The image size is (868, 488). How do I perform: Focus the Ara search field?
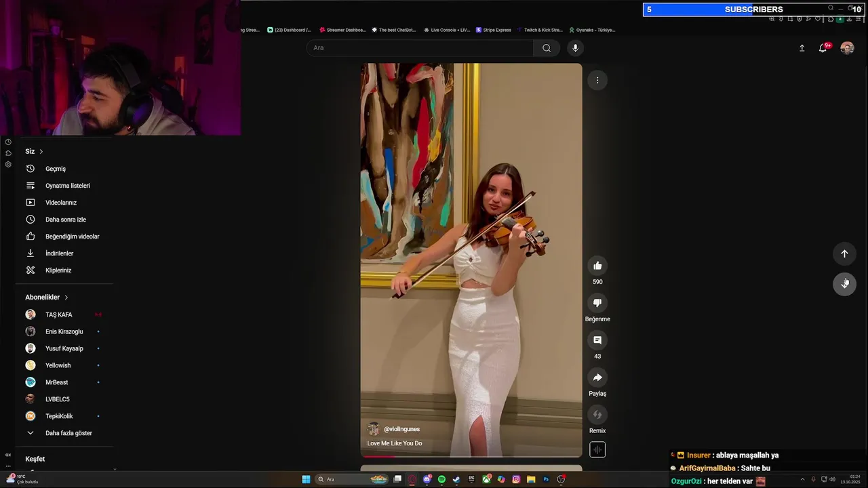click(x=420, y=48)
